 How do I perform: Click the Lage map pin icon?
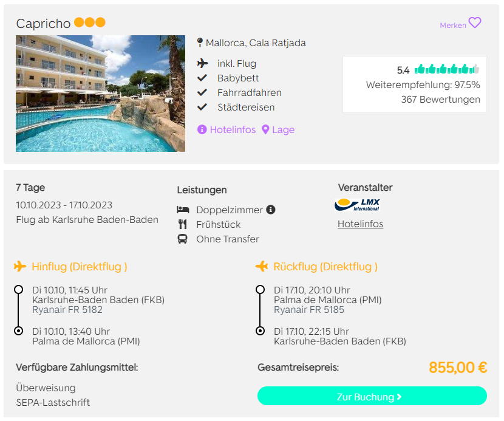[x=265, y=129]
